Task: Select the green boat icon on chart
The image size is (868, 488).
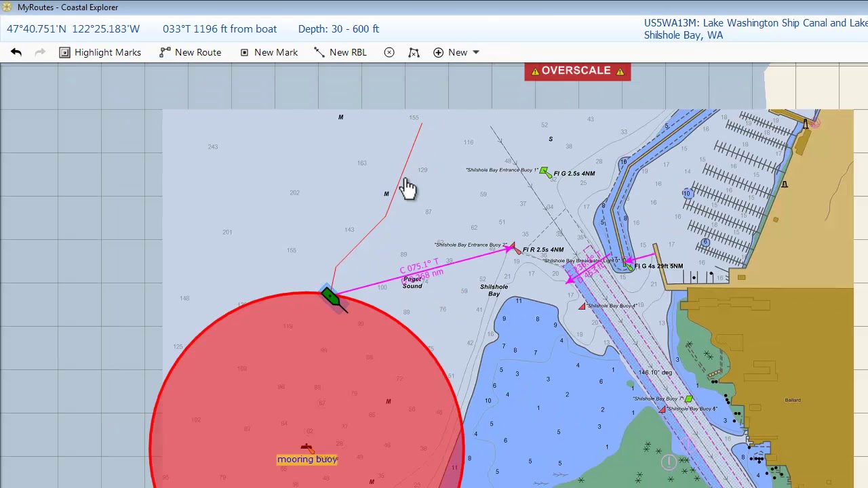Action: (x=330, y=296)
